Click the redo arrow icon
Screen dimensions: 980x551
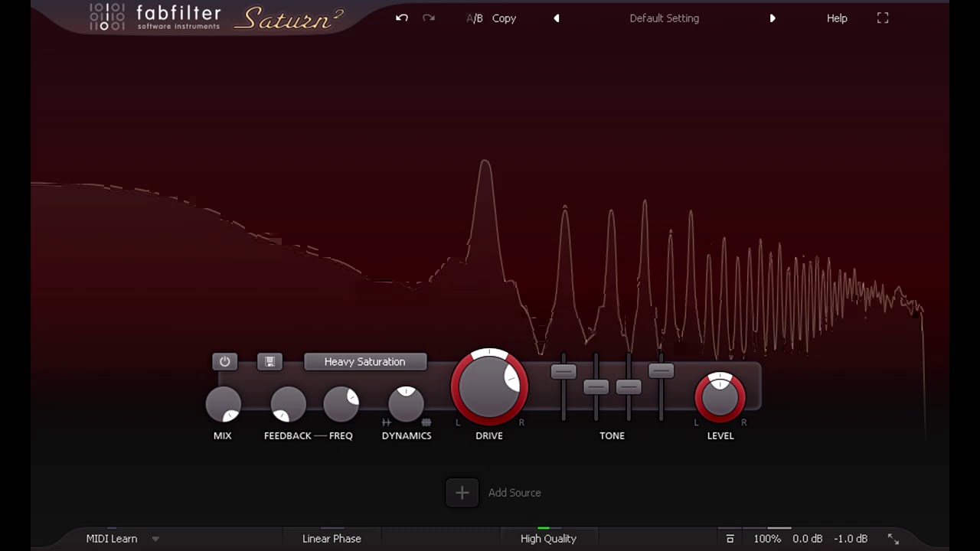428,18
